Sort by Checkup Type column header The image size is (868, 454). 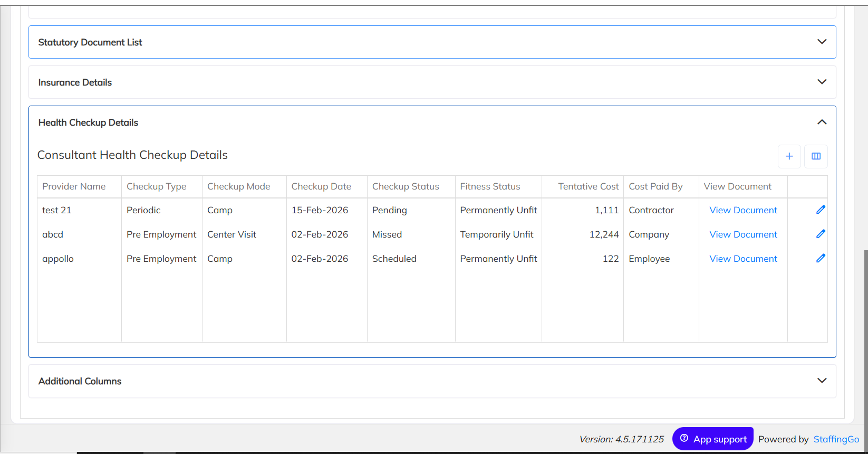[x=162, y=186]
